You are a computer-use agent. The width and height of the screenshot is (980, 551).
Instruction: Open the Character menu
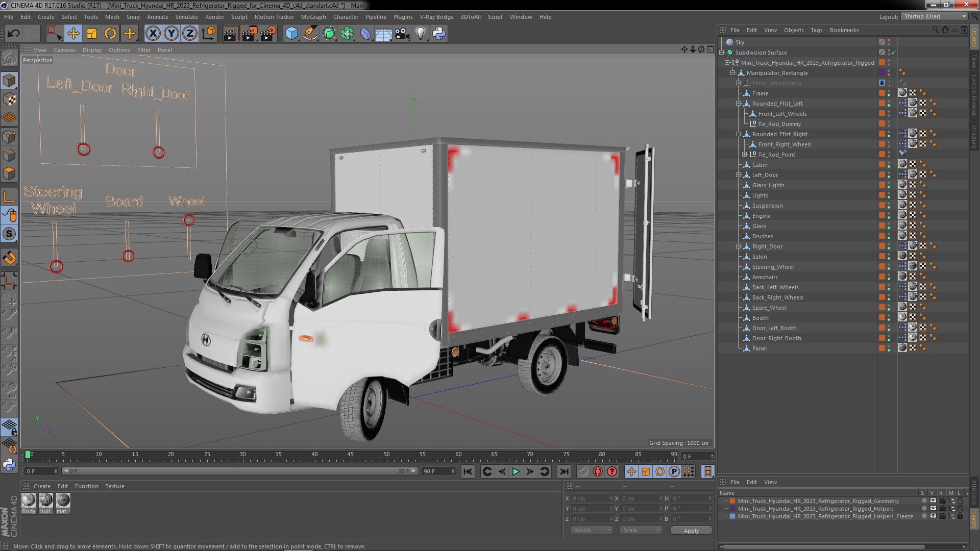pos(346,17)
